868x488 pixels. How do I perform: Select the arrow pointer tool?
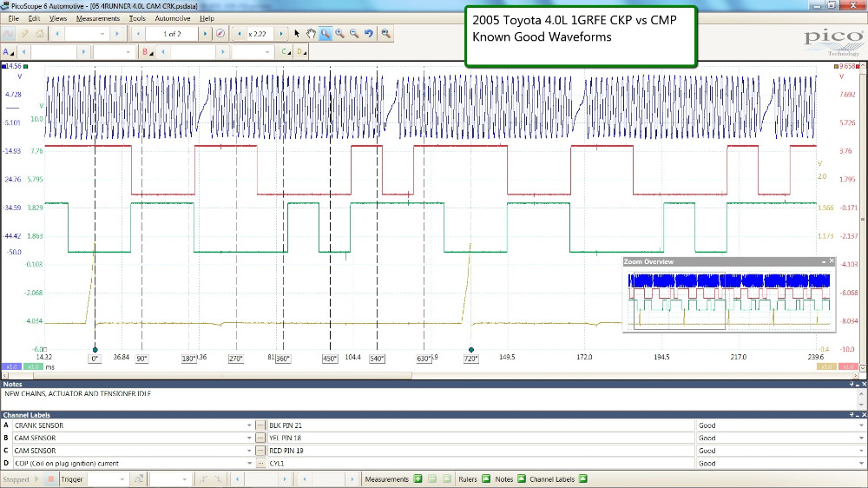point(297,34)
